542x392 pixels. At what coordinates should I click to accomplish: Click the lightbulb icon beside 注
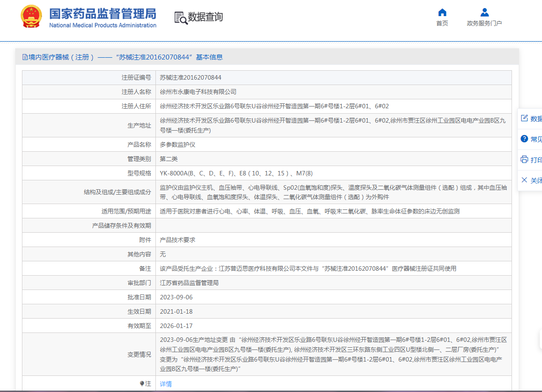tap(142, 383)
